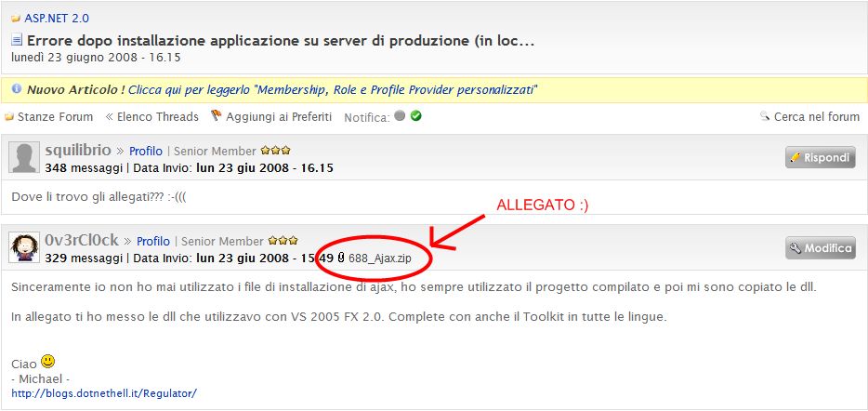868x411 pixels.
Task: Open 0v3rCl0ck username link
Action: pos(82,241)
